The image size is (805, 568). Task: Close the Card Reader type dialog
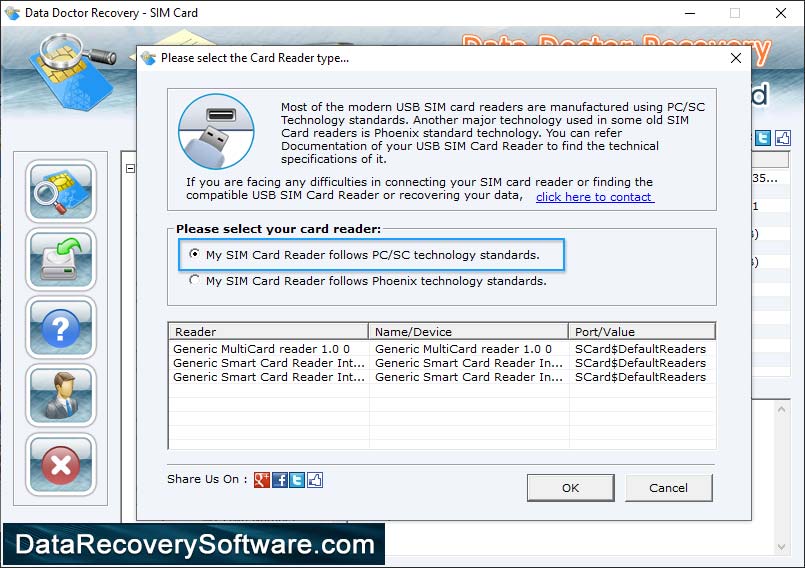[736, 58]
